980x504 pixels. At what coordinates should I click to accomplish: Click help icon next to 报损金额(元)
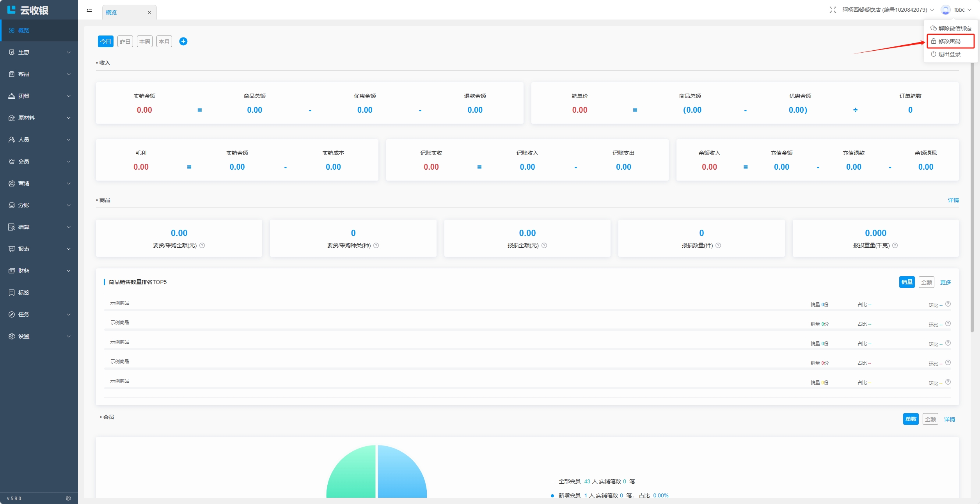544,245
